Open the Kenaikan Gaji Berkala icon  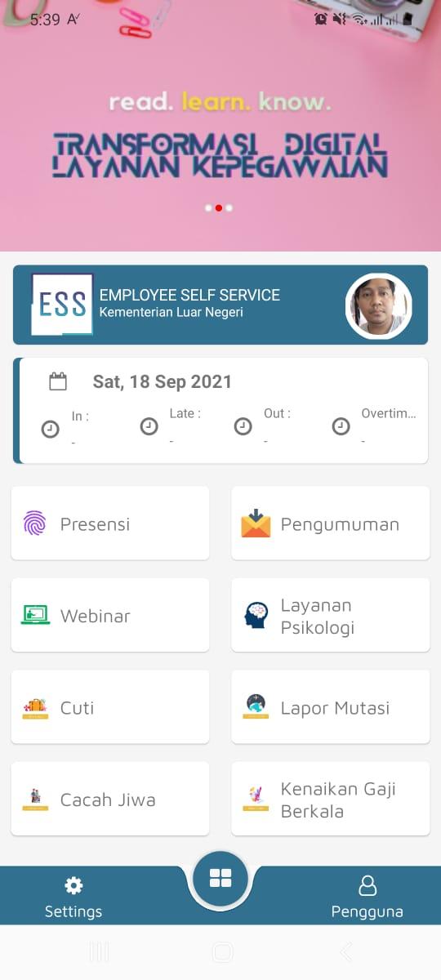coord(256,798)
